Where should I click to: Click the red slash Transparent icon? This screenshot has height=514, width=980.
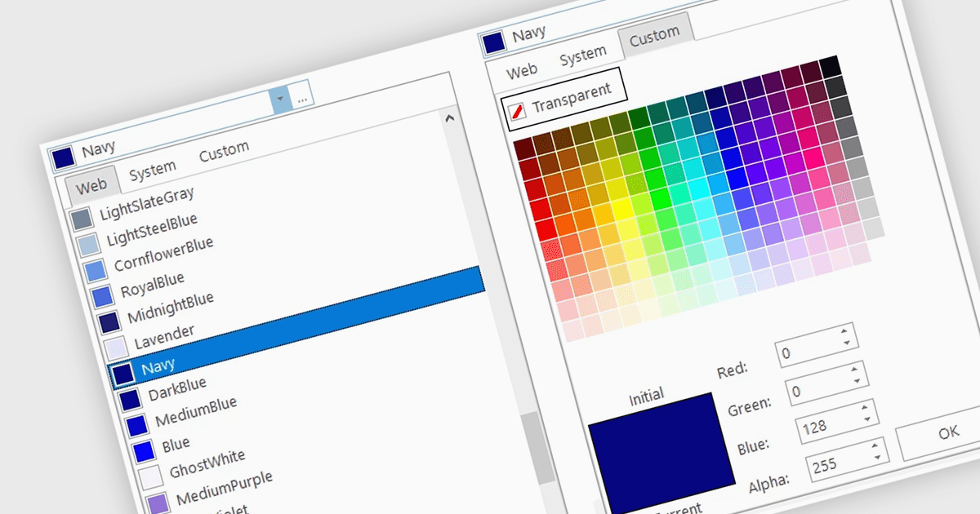point(516,111)
